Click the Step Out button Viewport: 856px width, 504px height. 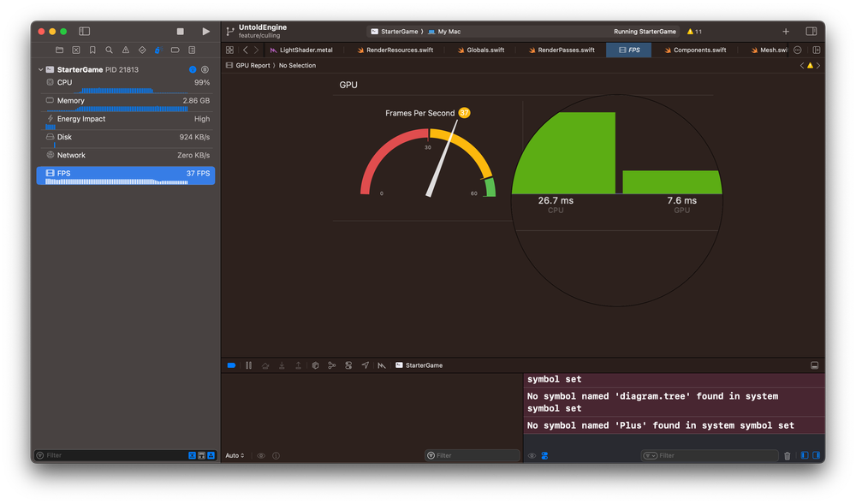pos(298,365)
